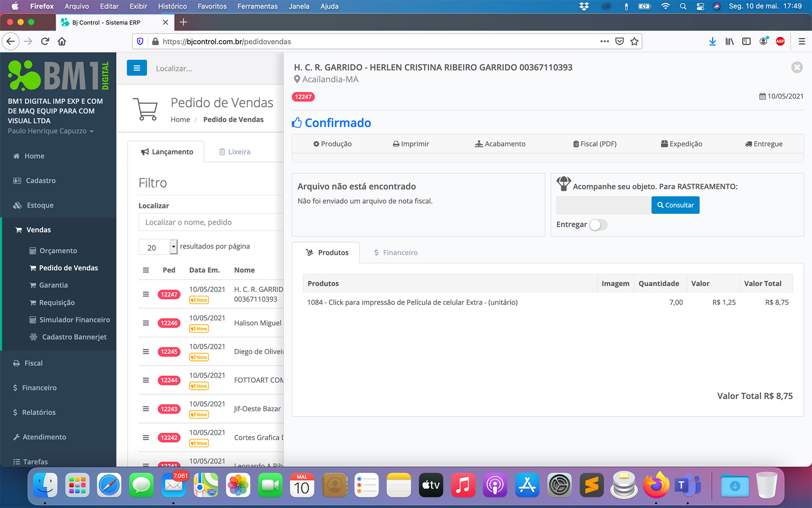Click Imprimir to print the order
Image resolution: width=812 pixels, height=508 pixels.
tap(411, 144)
